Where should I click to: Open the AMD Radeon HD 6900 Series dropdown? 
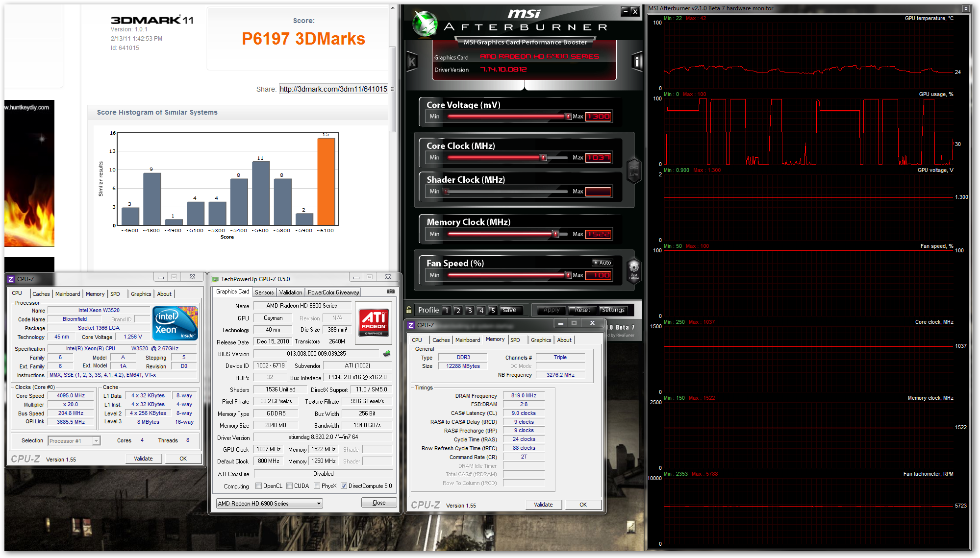point(269,504)
